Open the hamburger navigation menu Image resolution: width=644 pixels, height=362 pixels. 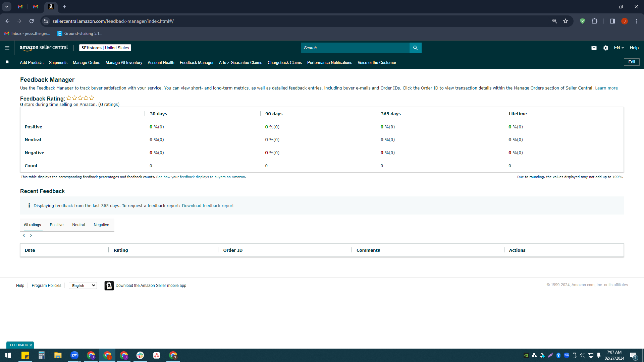(7, 48)
